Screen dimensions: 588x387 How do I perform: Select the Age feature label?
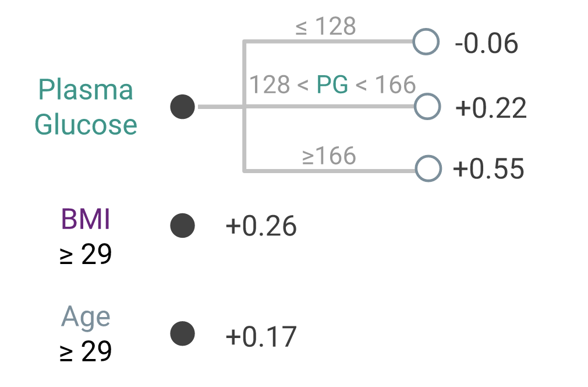point(86,316)
